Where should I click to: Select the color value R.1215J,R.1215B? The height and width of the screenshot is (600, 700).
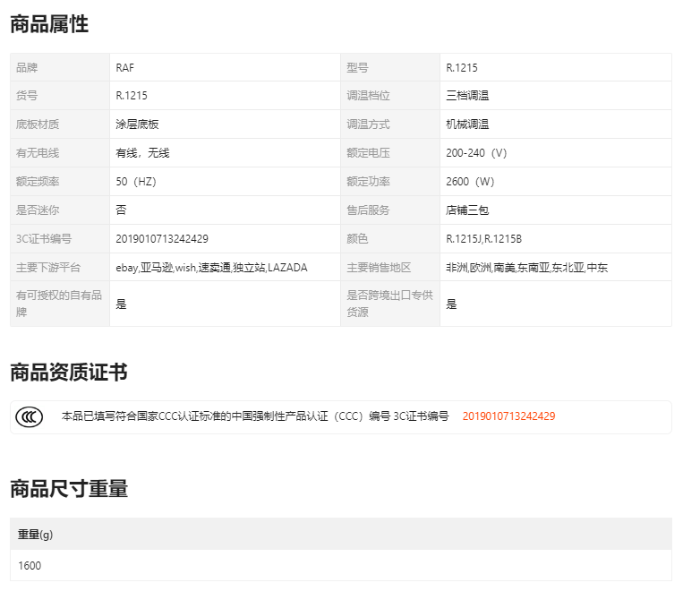coord(484,239)
